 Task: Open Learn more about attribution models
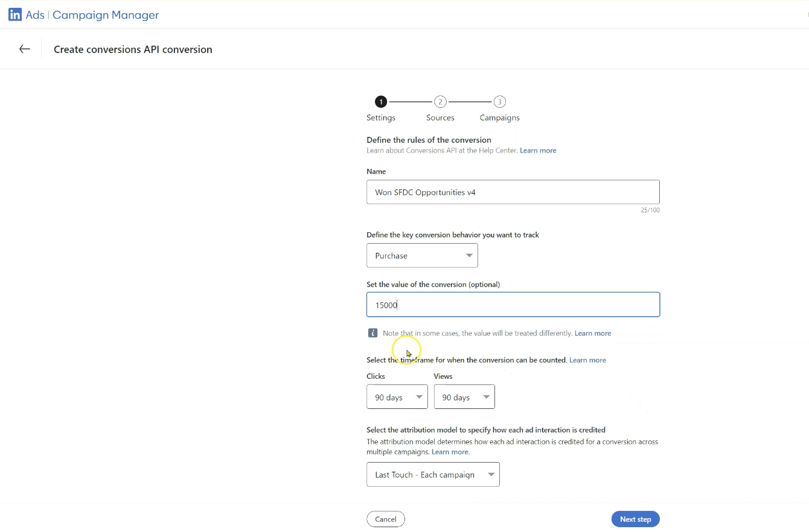point(449,451)
